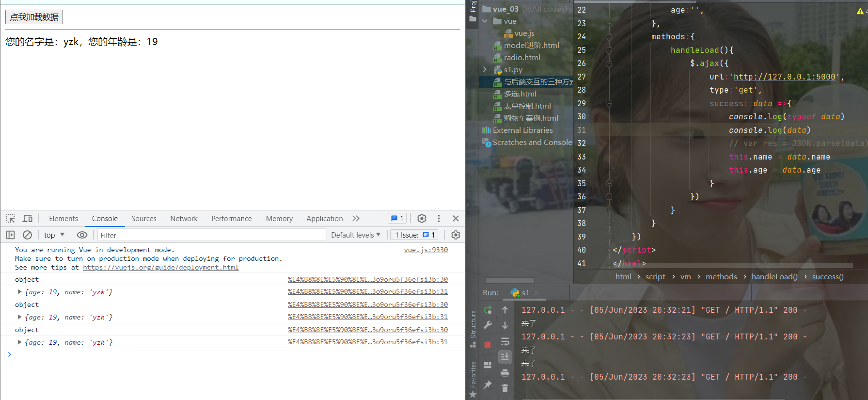Toggle scroll to end in run console

coord(505,357)
